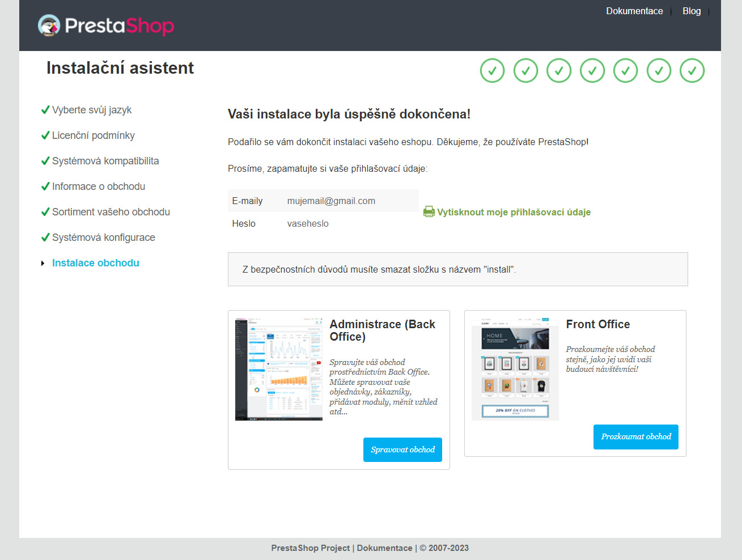
Task: Click checkmark icon next to 'Vyberte svůj jazyk'
Action: click(x=45, y=110)
